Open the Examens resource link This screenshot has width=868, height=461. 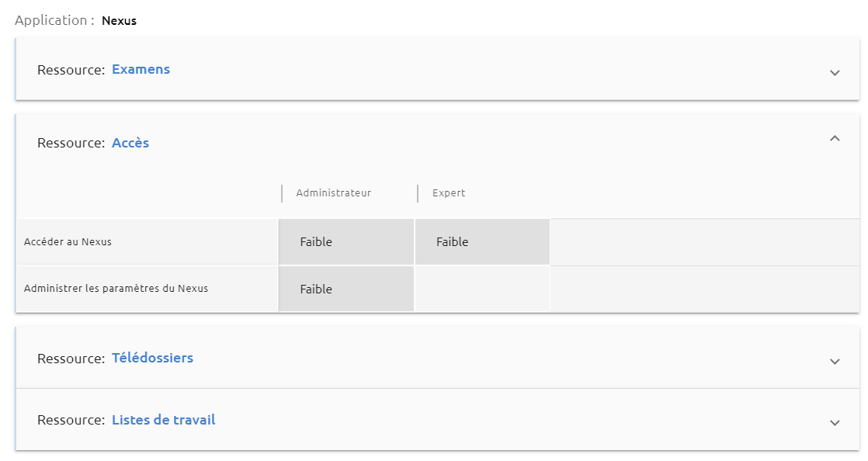[x=141, y=69]
